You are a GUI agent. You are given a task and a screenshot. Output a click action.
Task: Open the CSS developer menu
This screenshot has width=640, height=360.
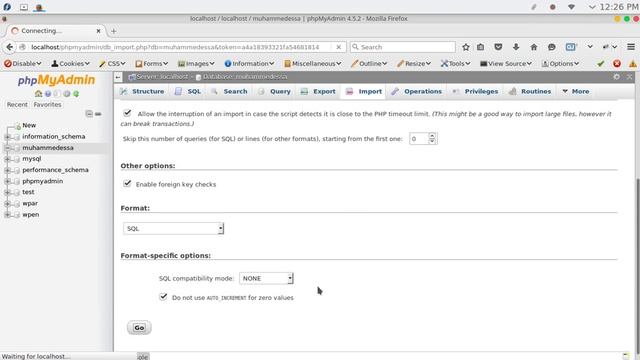[112, 64]
